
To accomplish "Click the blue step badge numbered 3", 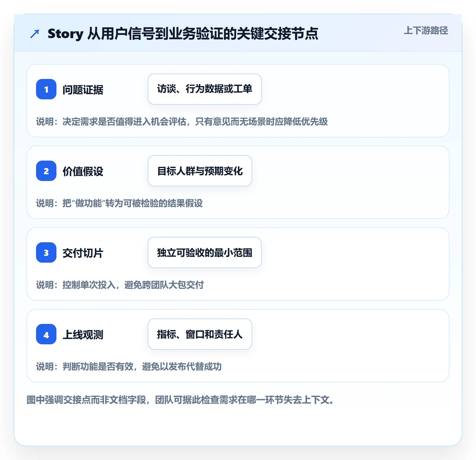I will pos(46,252).
